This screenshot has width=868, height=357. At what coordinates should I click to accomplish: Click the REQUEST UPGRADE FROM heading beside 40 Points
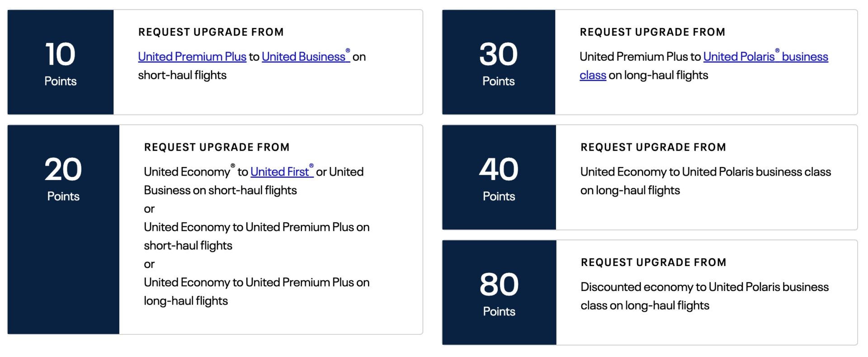pos(653,147)
